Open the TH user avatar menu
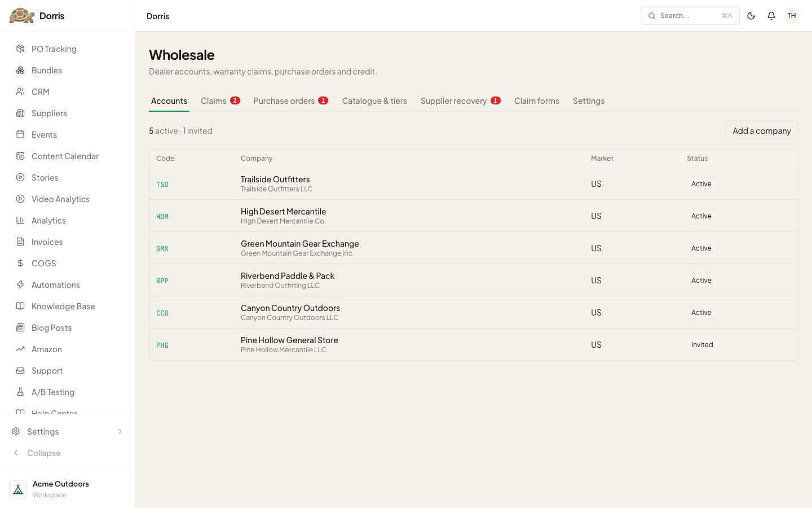812x508 pixels. click(792, 16)
